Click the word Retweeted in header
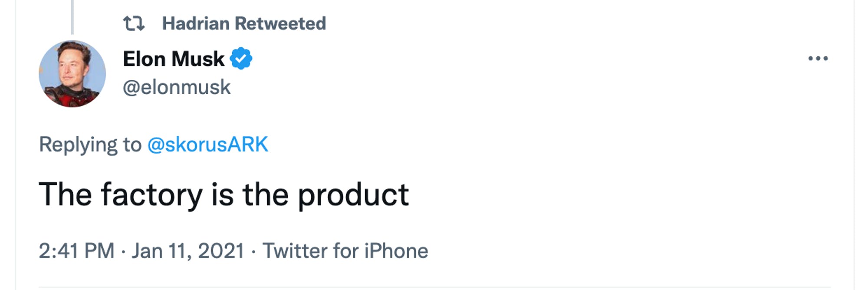Screen dimensions: 868x290 pos(283,23)
